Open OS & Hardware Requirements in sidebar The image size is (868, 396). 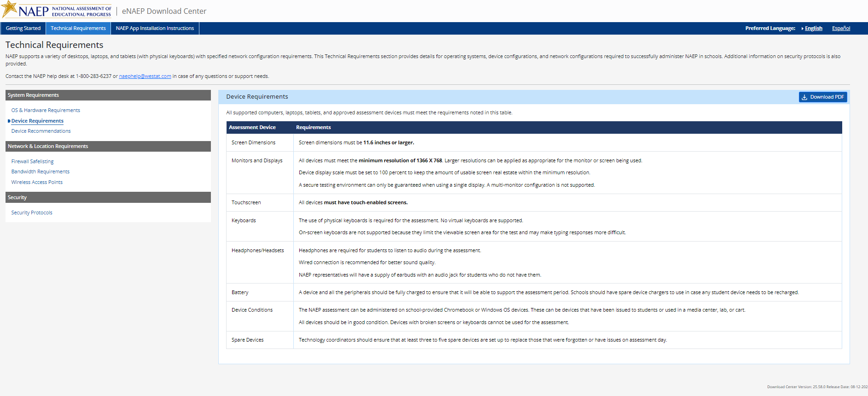pyautogui.click(x=46, y=110)
